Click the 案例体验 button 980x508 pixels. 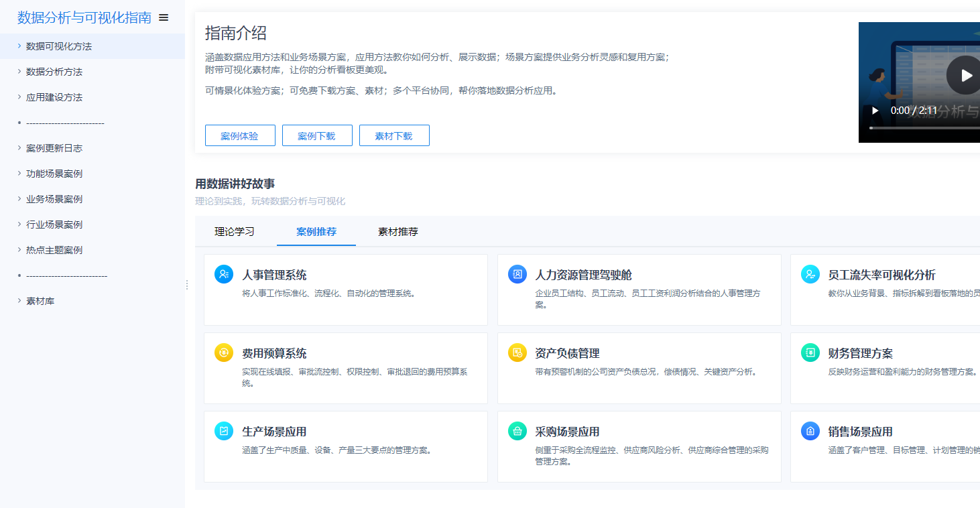(240, 135)
